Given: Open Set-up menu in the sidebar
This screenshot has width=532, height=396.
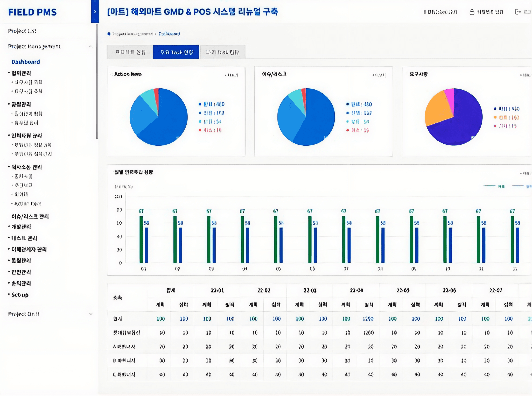Looking at the screenshot, I should click(x=20, y=295).
